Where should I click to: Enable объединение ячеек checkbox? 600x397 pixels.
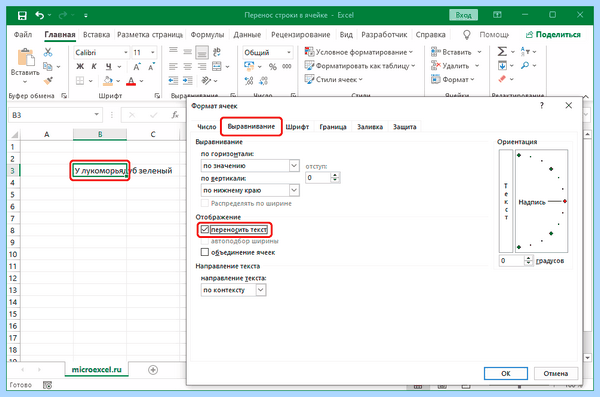[205, 252]
